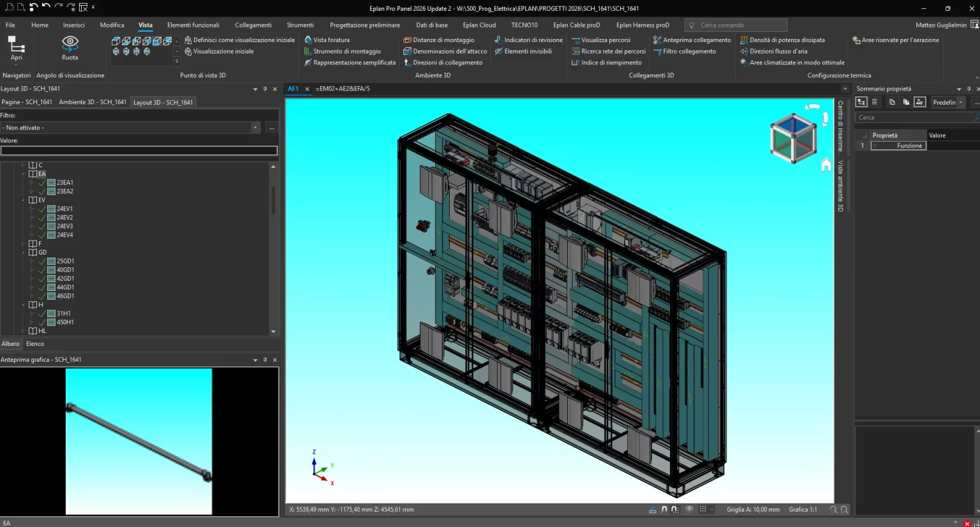
Task: Click the 3D navigation cube
Action: (793, 138)
